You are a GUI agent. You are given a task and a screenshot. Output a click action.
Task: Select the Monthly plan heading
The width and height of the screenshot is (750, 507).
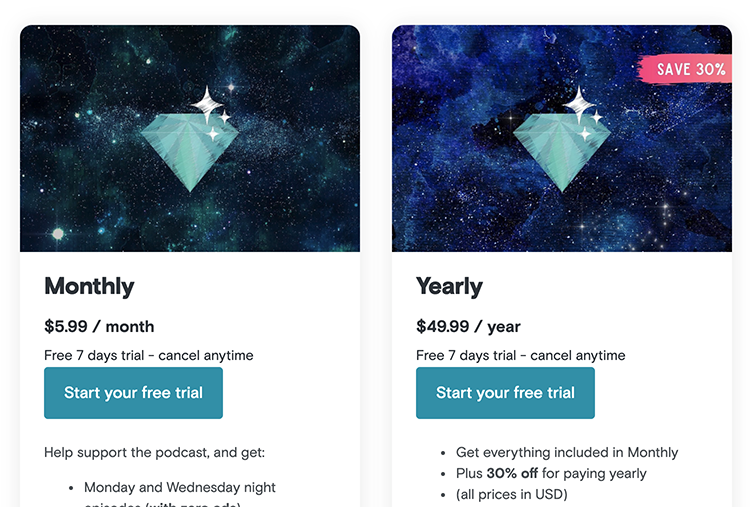(89, 286)
